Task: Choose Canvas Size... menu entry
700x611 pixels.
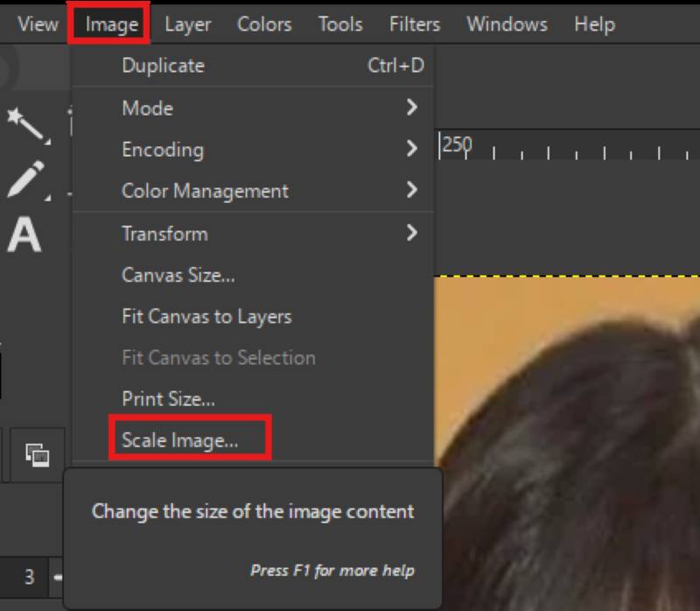Action: (x=253, y=275)
